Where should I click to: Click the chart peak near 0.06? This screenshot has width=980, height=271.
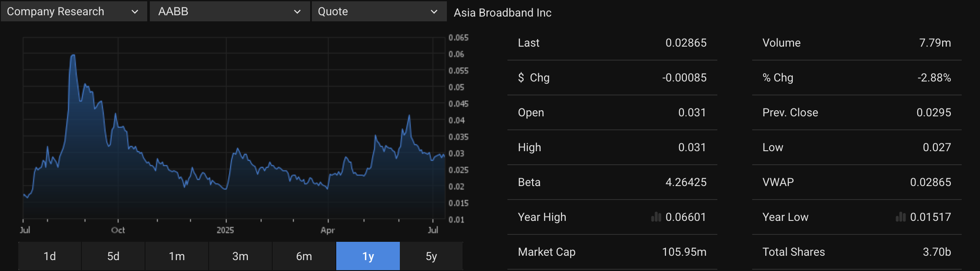point(73,56)
